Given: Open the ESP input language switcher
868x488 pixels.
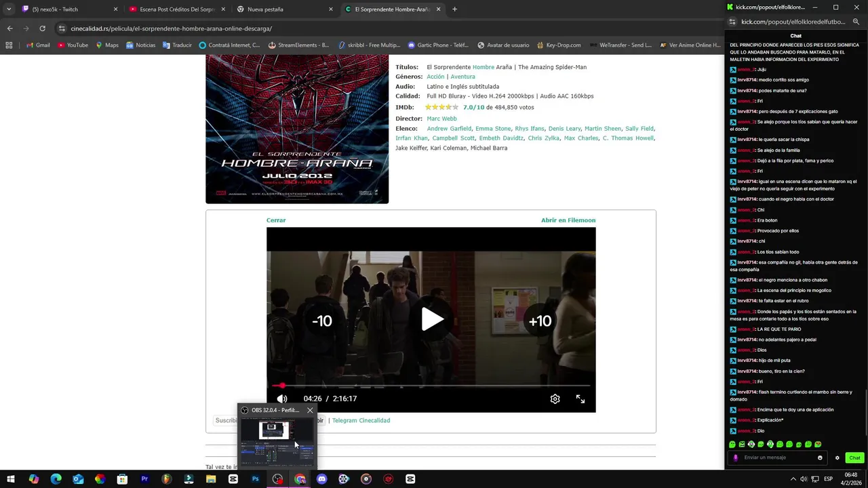Looking at the screenshot, I should 828,479.
